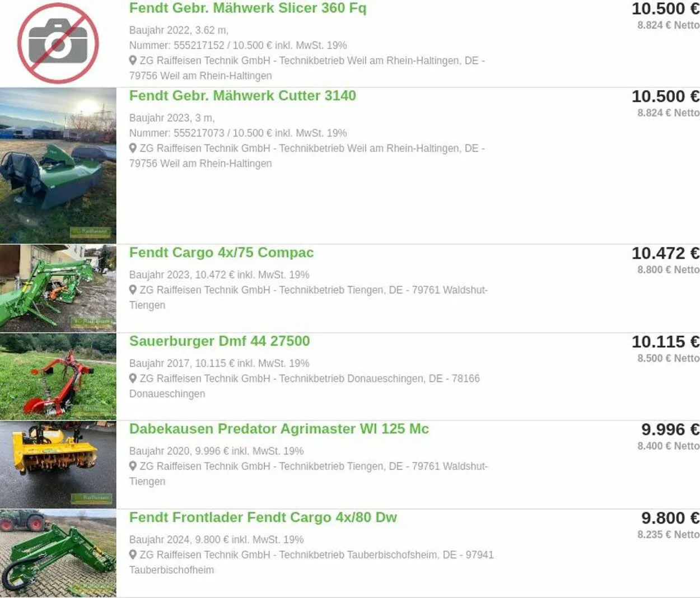700x598 pixels.
Task: View photo of red Sauerburger mower
Action: pyautogui.click(x=58, y=376)
